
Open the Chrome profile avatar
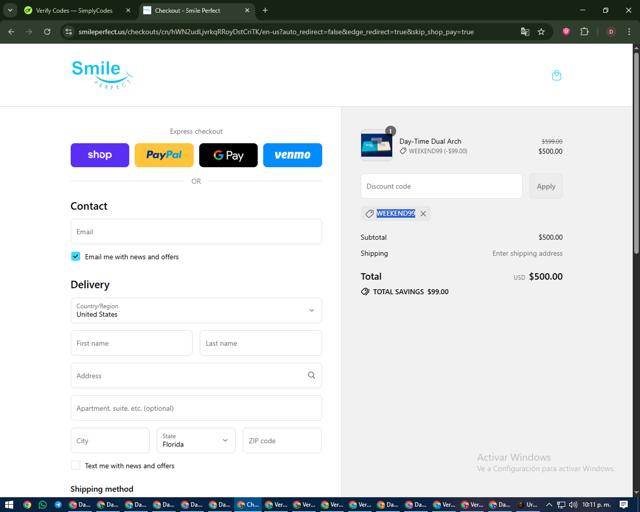click(x=611, y=32)
